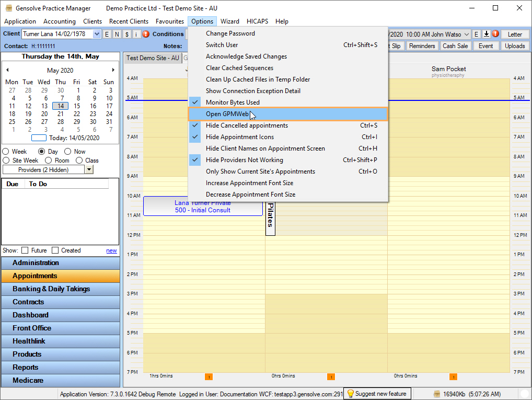The image size is (532, 400).
Task: Tick the Created checkbox
Action: (55, 250)
